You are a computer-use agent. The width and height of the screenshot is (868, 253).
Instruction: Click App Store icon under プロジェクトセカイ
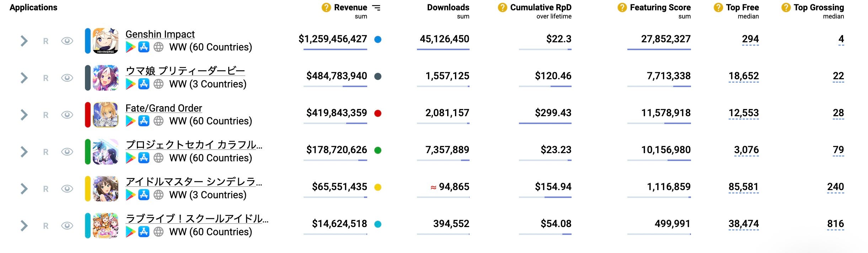pyautogui.click(x=144, y=157)
